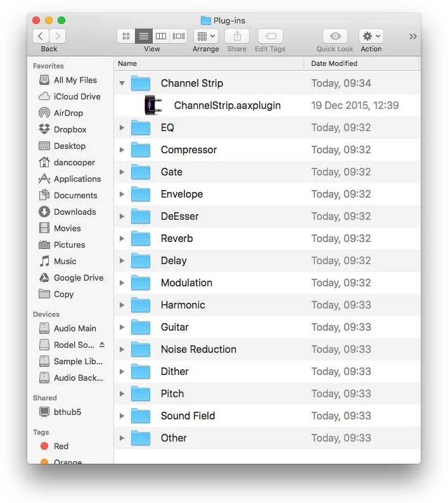Switch to list view
Image resolution: width=448 pixels, height=503 pixels.
point(143,36)
